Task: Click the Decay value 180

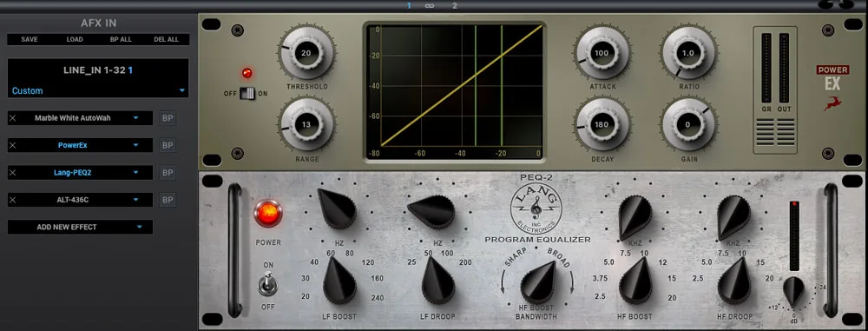Action: pos(602,125)
